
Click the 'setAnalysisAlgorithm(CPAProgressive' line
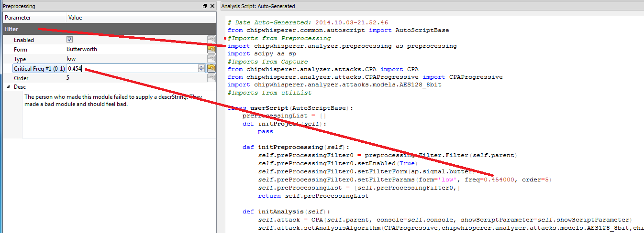click(x=451, y=228)
